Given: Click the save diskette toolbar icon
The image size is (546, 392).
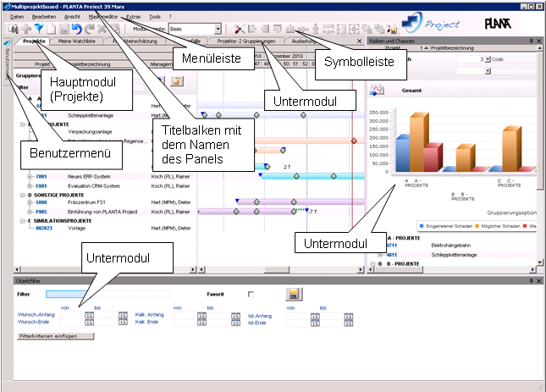Looking at the screenshot, I should [64, 30].
